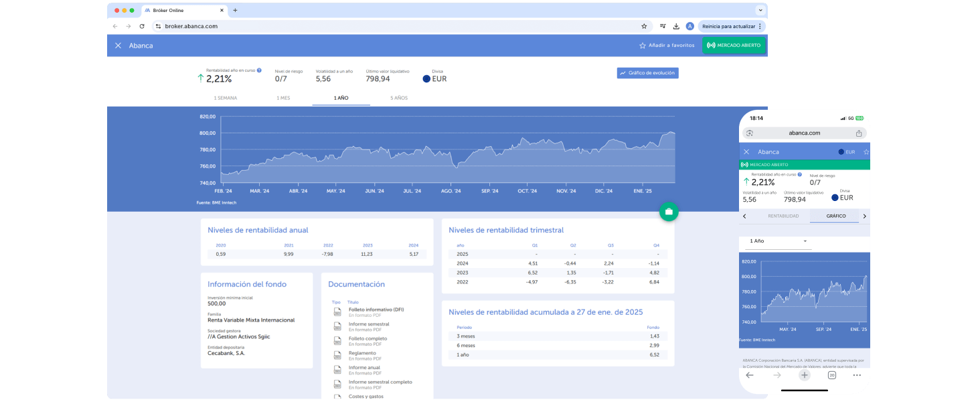Screen dimensions: 980x402
Task: Open the browser media control icon
Action: click(x=663, y=26)
